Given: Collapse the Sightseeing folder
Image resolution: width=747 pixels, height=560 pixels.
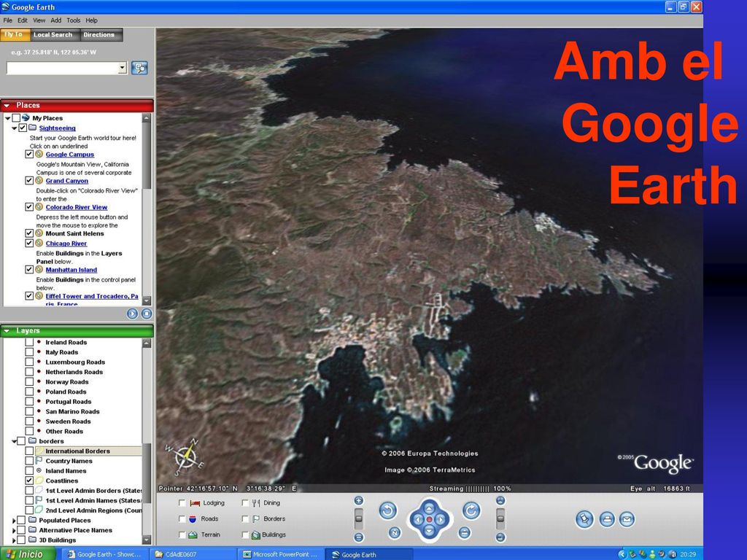Looking at the screenshot, I should (15, 128).
